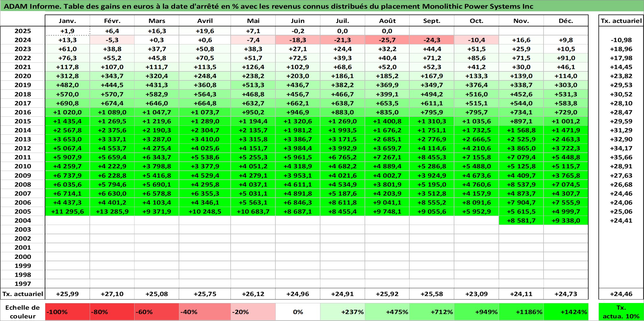The height and width of the screenshot is (321, 644).
Task: Click the ADAM Informe title bar text
Action: pyautogui.click(x=268, y=6)
